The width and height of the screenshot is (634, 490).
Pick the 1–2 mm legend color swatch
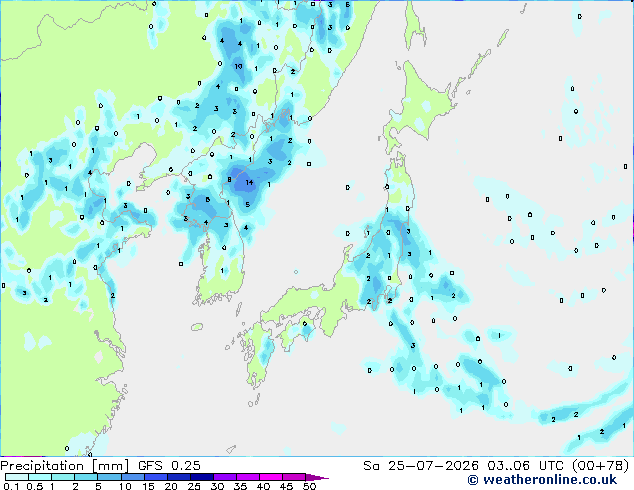point(63,477)
